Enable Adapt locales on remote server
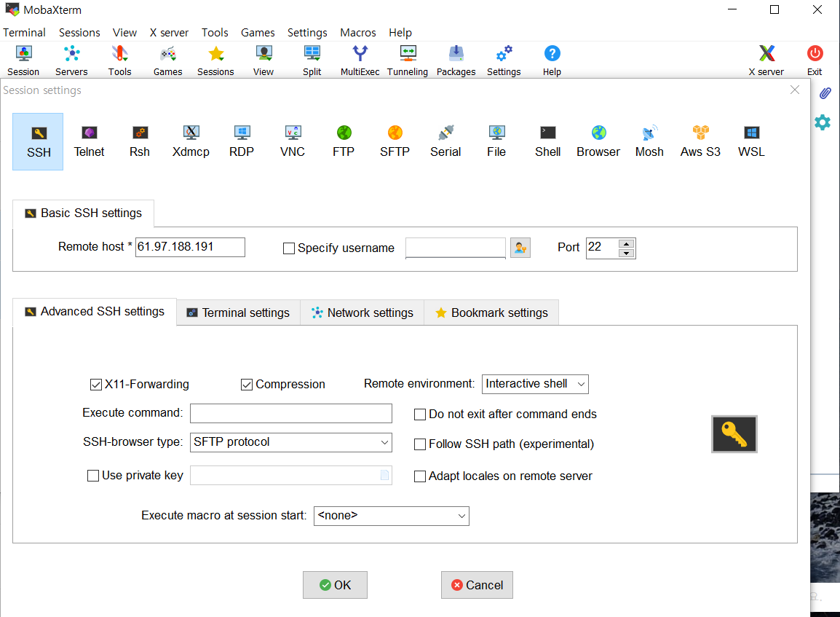 (420, 476)
